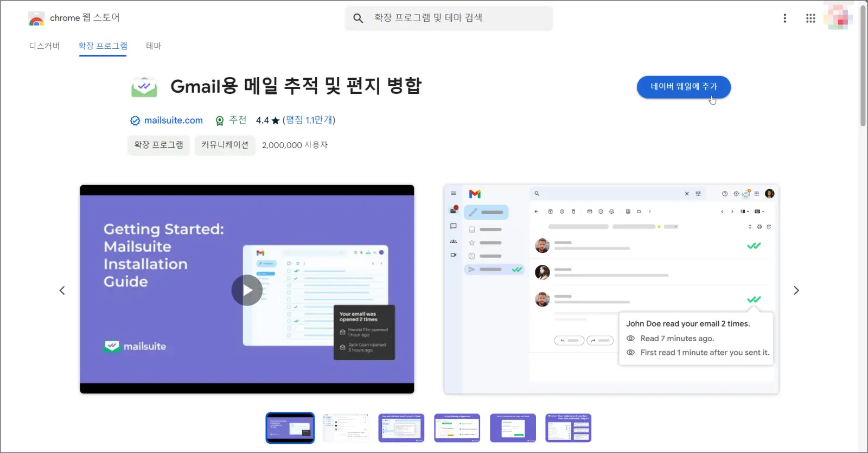
Task: Select the third screenshot thumbnail
Action: pos(401,428)
